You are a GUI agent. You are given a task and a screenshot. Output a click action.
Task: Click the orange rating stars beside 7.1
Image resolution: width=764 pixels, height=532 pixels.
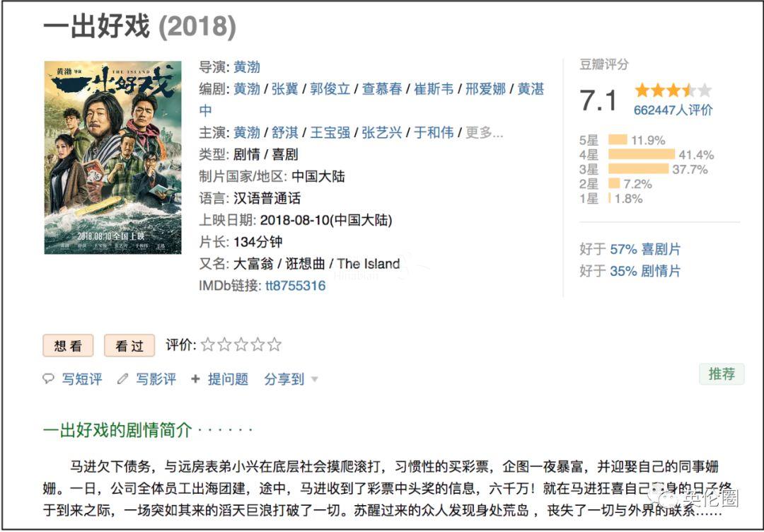[673, 91]
